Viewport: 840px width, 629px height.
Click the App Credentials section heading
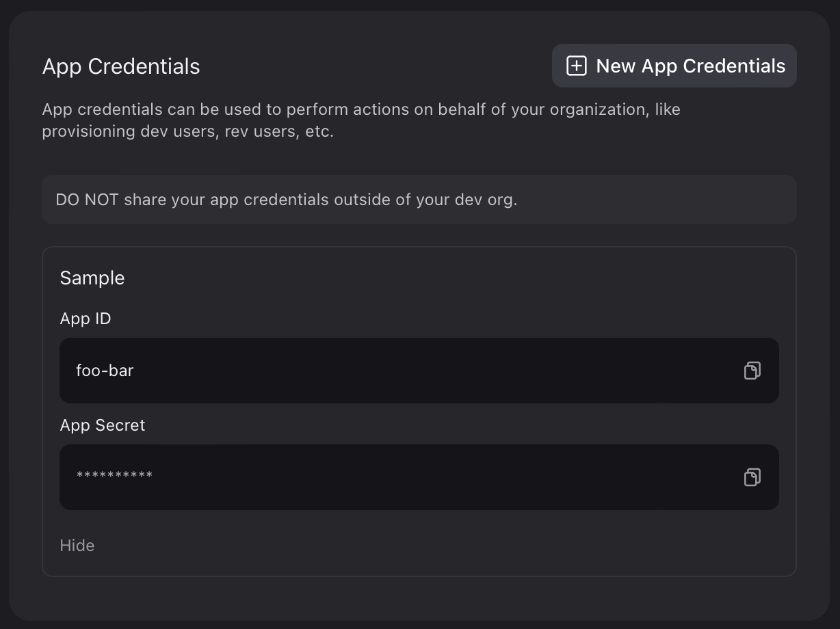121,66
